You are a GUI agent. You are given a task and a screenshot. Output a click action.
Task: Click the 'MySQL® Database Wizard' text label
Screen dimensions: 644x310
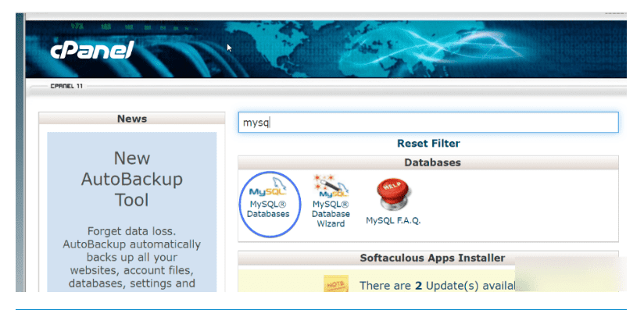pos(331,214)
